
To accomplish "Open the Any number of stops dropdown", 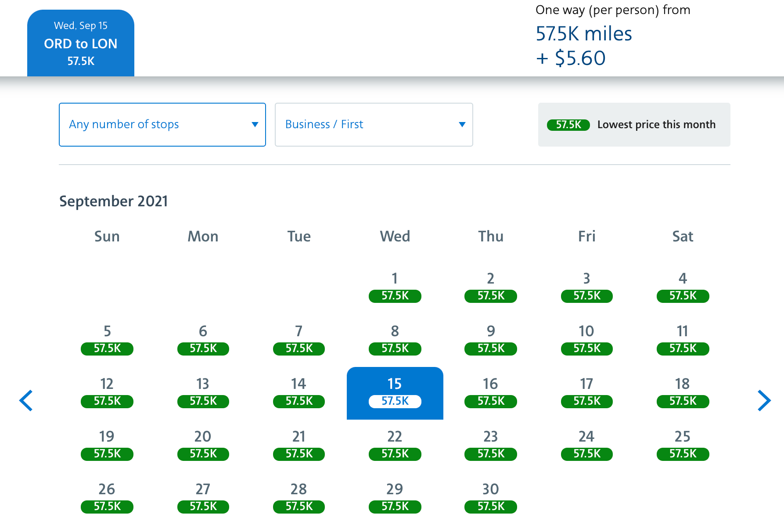I will click(162, 125).
